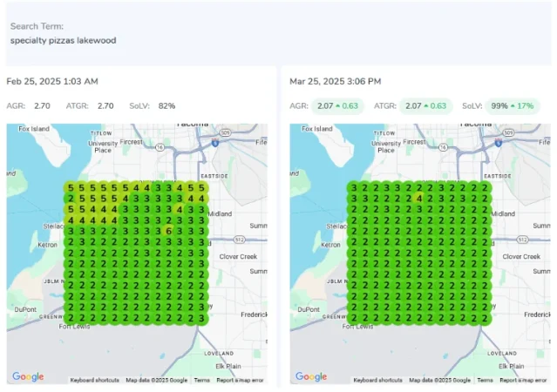Click the Google logo on the March map
The height and width of the screenshot is (392, 557).
coord(311,376)
